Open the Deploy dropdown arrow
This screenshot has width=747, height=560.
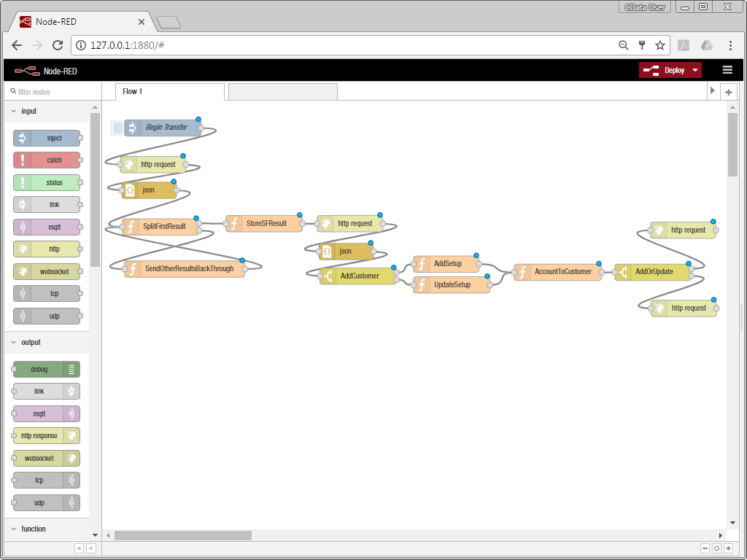click(695, 70)
